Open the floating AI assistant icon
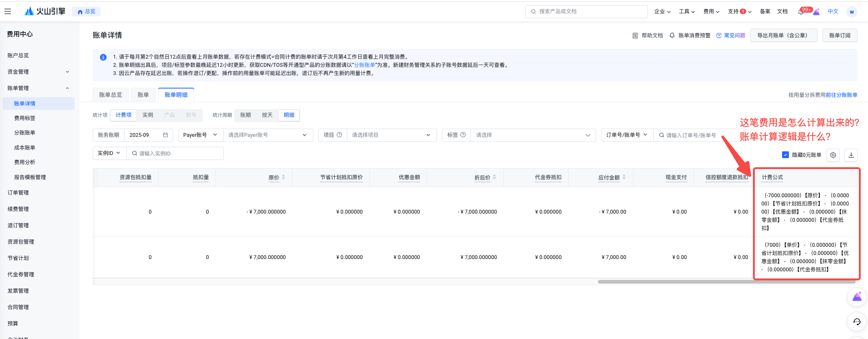The height and width of the screenshot is (339, 868). 857,297
